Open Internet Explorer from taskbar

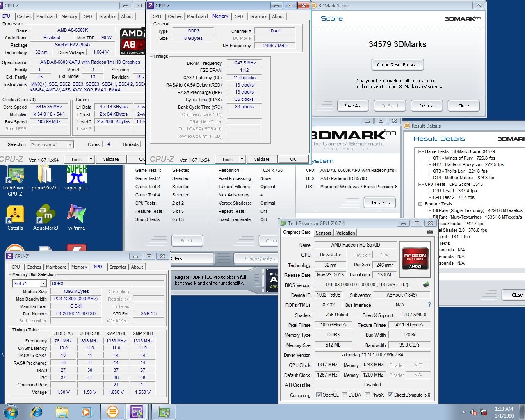point(37,411)
